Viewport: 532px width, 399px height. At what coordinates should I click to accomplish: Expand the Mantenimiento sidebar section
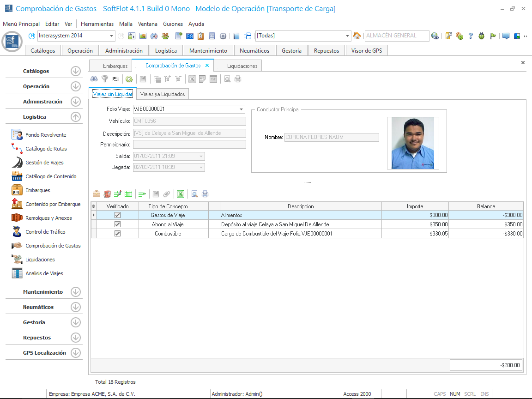point(76,292)
